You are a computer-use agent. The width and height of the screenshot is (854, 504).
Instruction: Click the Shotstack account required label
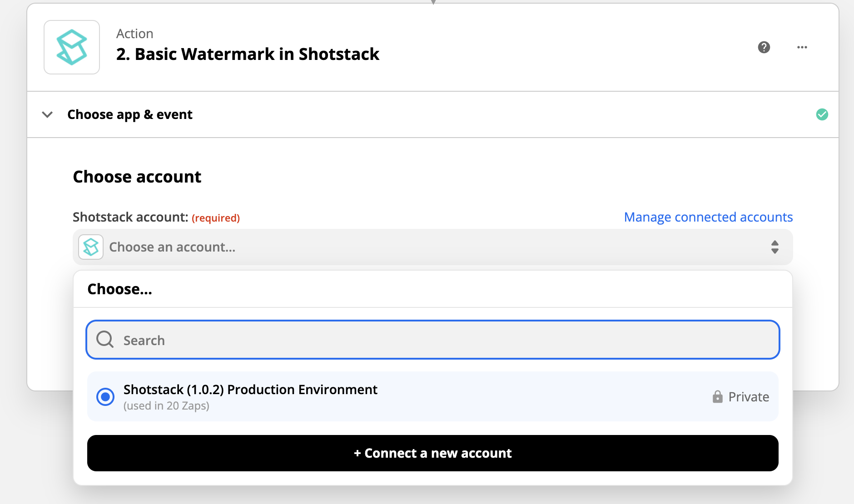coord(156,217)
